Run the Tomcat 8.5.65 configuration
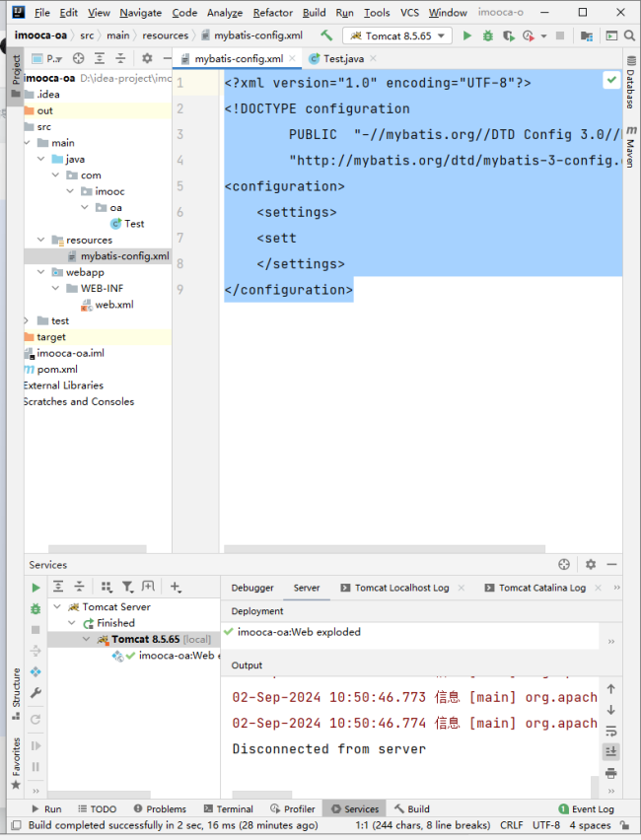Image resolution: width=641 pixels, height=840 pixels. (x=466, y=35)
